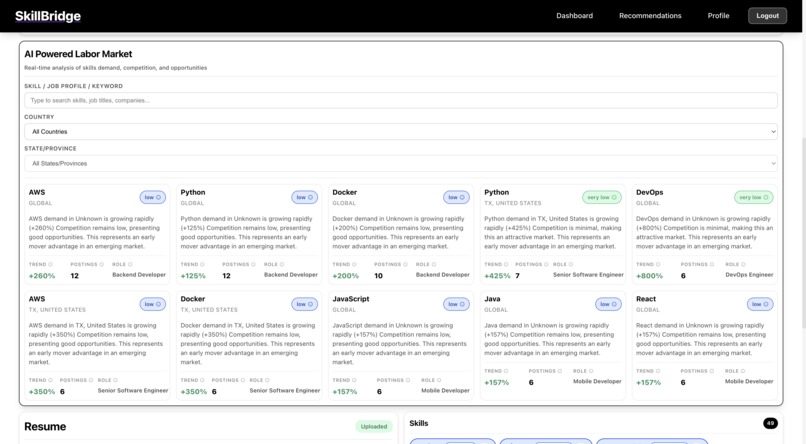Click the POSTINGS info icon in AWS Global card
Image resolution: width=806 pixels, height=444 pixels.
click(102, 264)
